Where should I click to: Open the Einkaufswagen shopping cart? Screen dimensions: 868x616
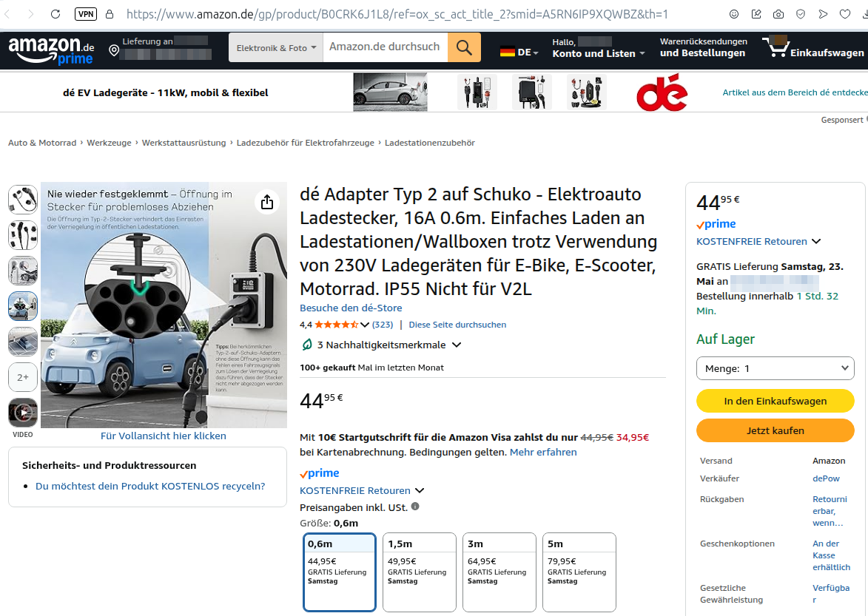pyautogui.click(x=813, y=48)
